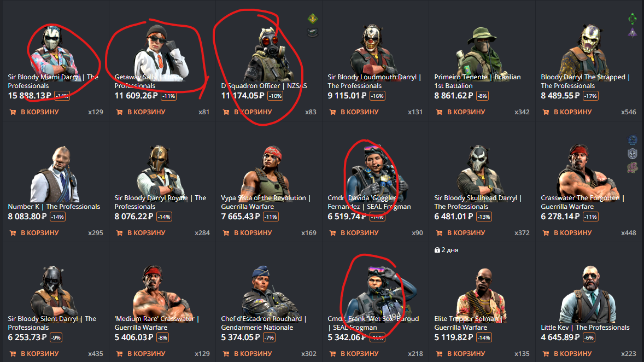
Task: Click the -16% discount badge on Loudmouth Darryl
Action: pos(377,96)
